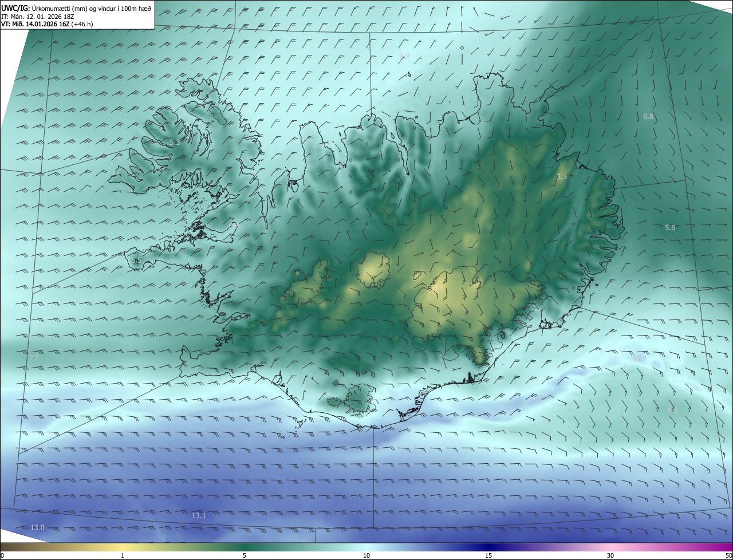Click the precipitation value '5.3' in Westfjords
This screenshot has width=733, height=560.
click(175, 141)
